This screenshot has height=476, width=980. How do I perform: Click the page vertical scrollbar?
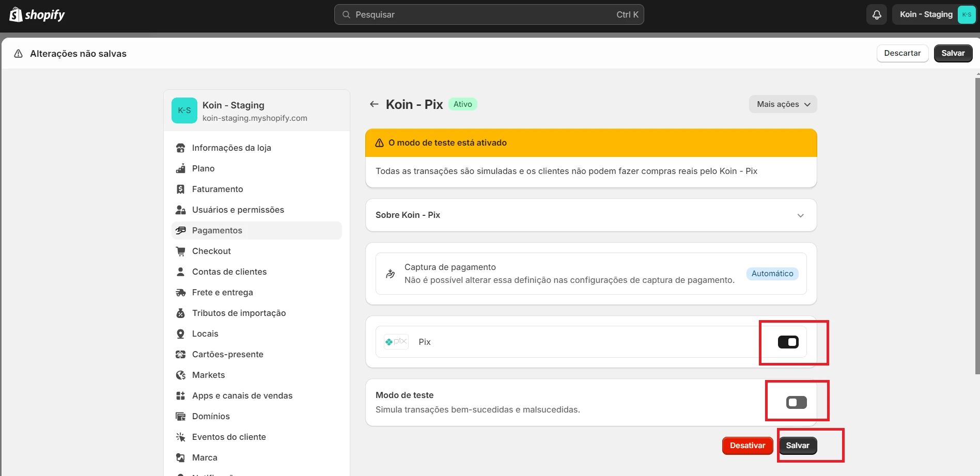977,226
